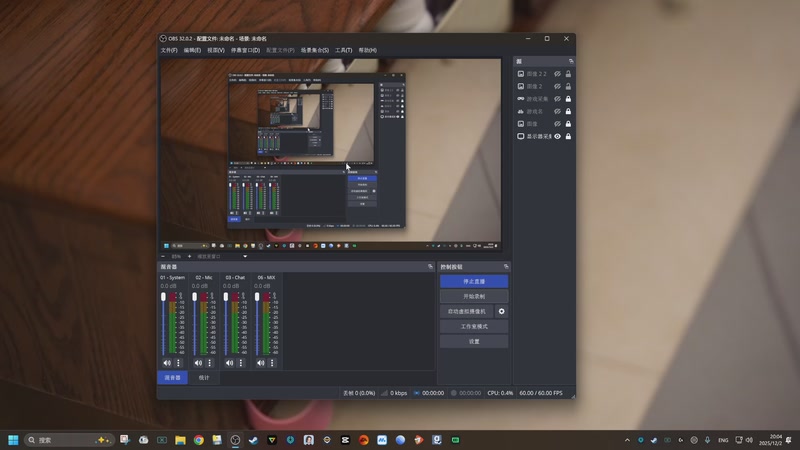Open the 编辑(E) menu

coord(192,50)
